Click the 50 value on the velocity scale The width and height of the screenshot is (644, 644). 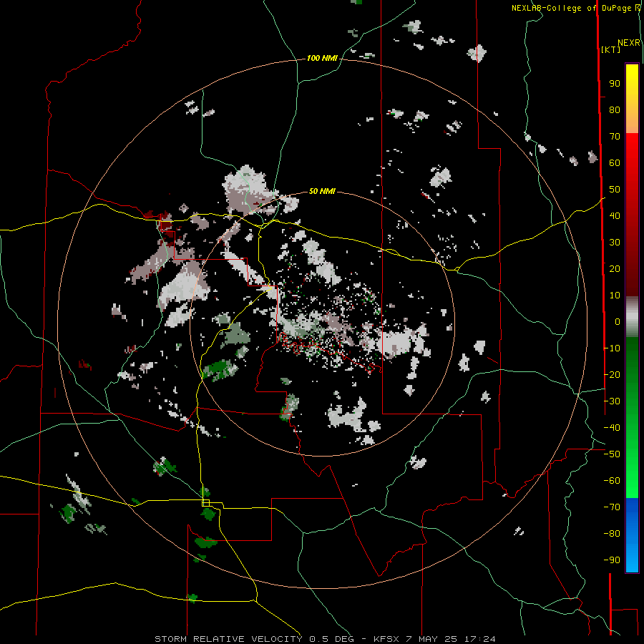point(615,190)
